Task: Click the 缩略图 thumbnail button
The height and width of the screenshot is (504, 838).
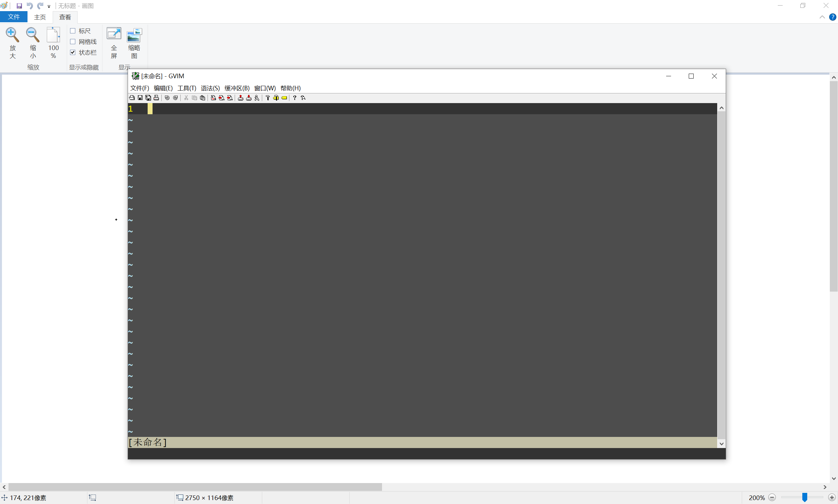Action: click(x=134, y=43)
